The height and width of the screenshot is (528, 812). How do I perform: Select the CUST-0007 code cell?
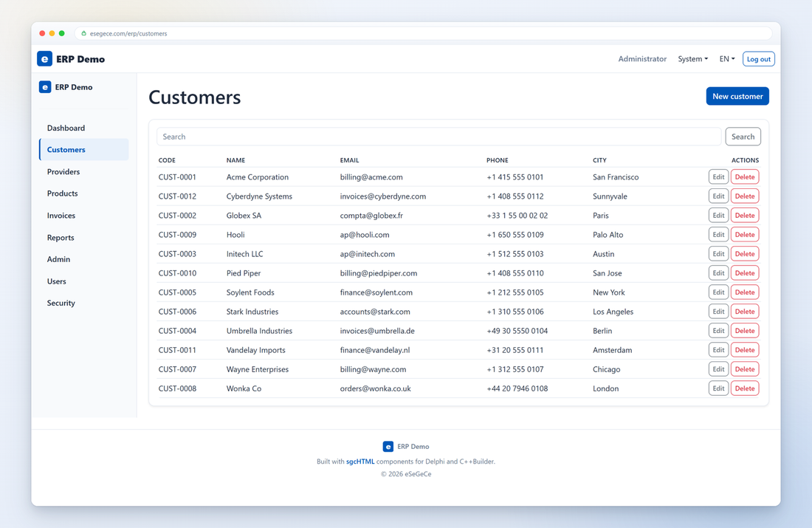pos(177,369)
